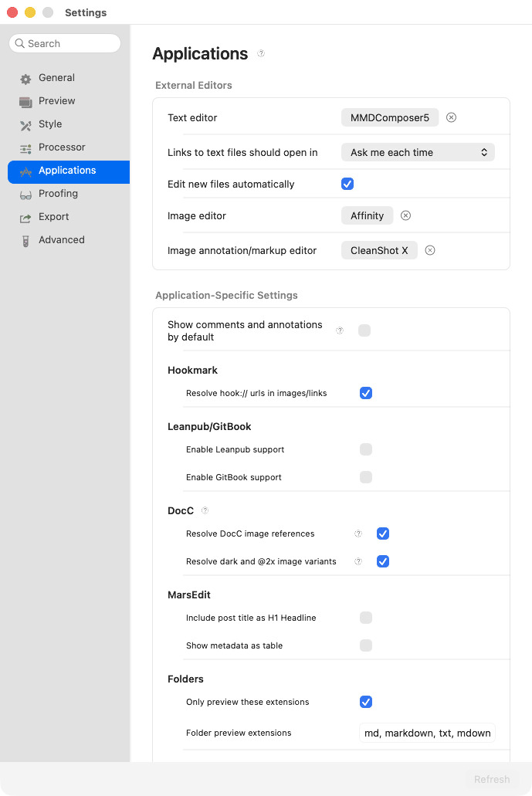Clear the CleanShot X markup editor selection
The image size is (532, 796).
(430, 250)
